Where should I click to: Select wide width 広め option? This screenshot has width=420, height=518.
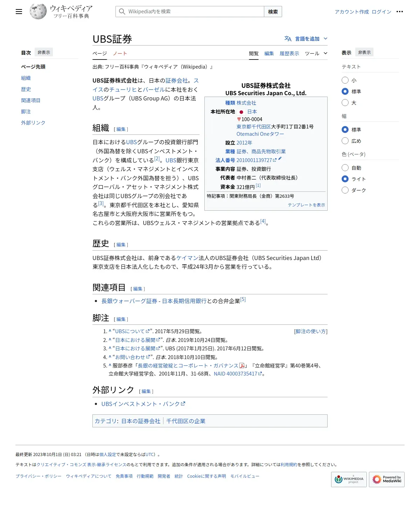[345, 141]
